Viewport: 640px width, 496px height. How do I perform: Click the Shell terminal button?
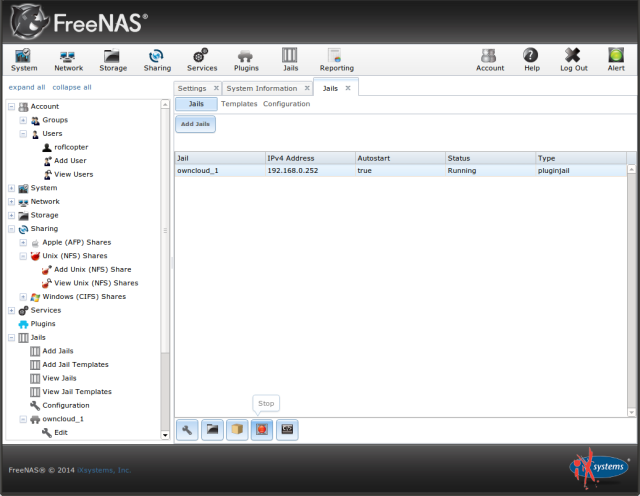287,430
